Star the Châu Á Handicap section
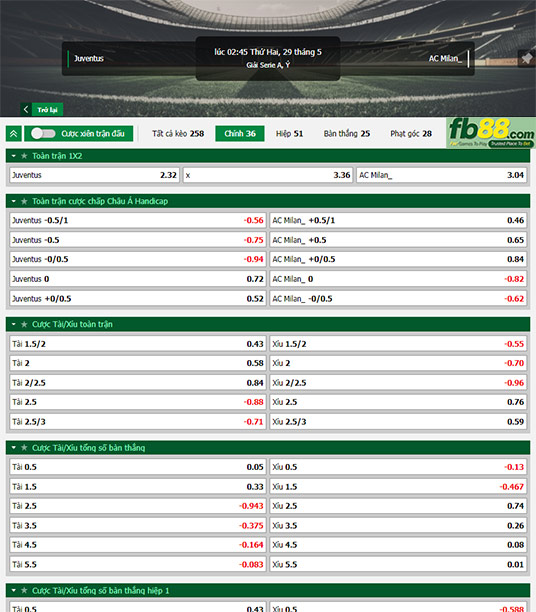The width and height of the screenshot is (536, 612). (24, 201)
